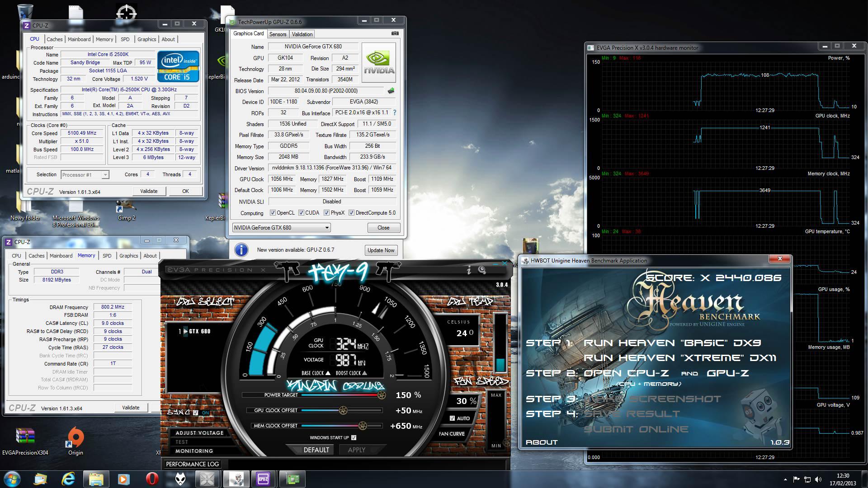Open Windows Explorer folder taskbar icon
Viewport: 868px width, 488px height.
(96, 479)
